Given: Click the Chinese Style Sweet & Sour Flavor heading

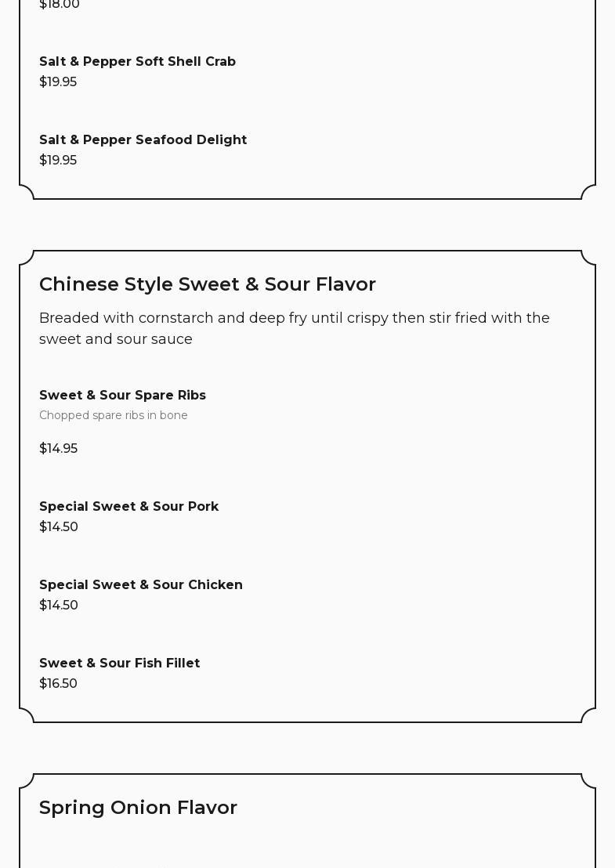Looking at the screenshot, I should pos(208,284).
